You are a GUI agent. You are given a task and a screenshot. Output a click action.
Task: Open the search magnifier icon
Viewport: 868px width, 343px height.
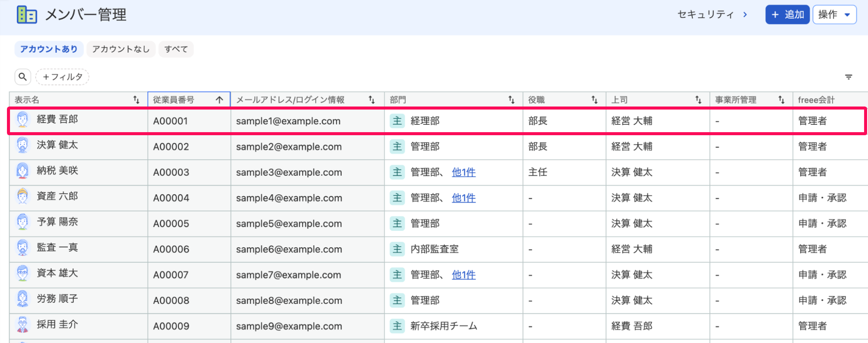(x=23, y=77)
